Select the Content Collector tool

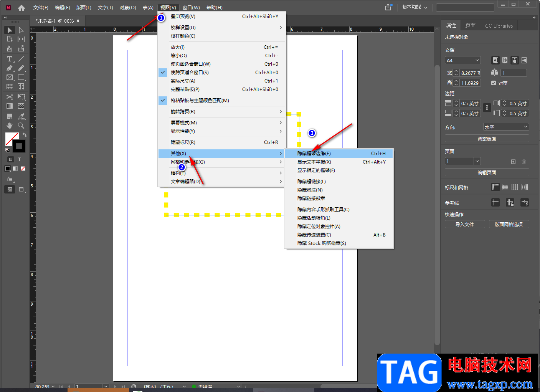coord(10,49)
